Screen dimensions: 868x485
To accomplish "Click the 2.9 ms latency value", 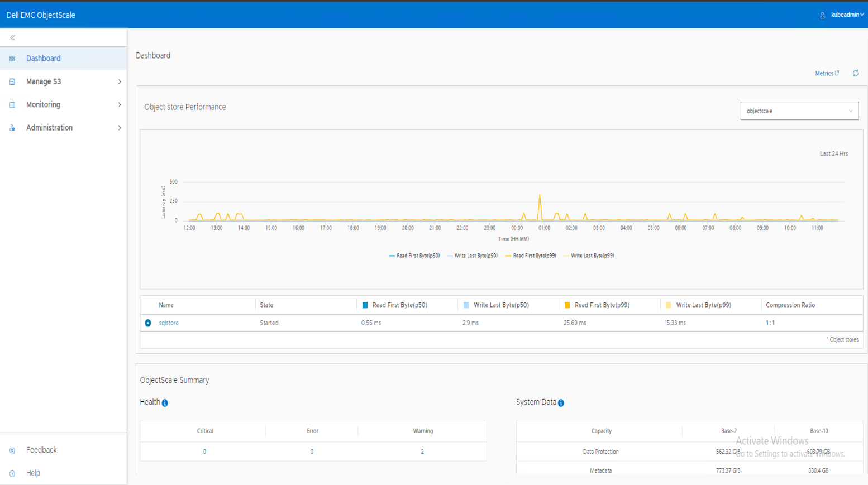I will pyautogui.click(x=470, y=323).
